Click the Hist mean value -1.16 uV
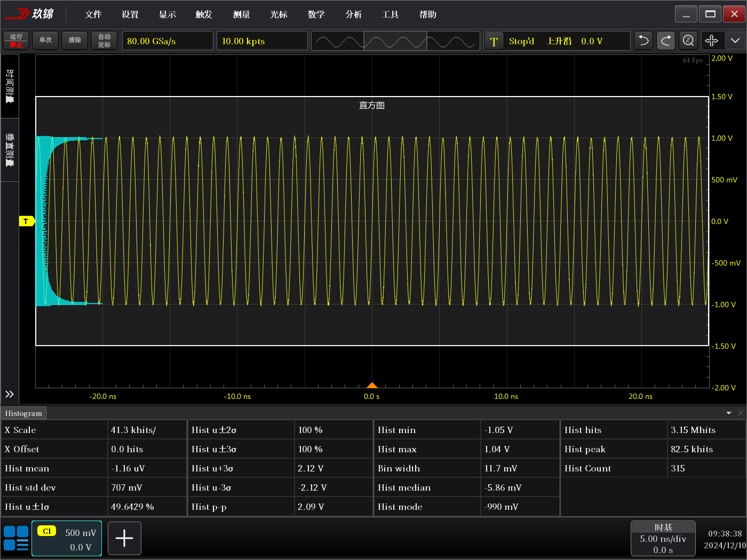The image size is (747, 560). [128, 469]
